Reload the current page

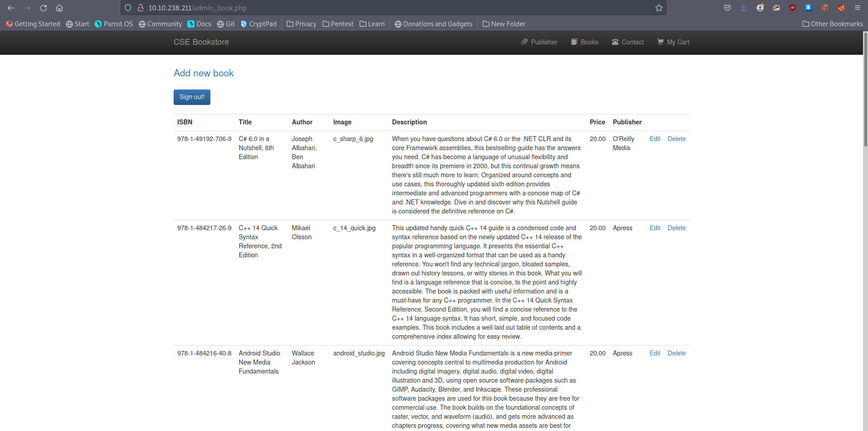click(43, 8)
